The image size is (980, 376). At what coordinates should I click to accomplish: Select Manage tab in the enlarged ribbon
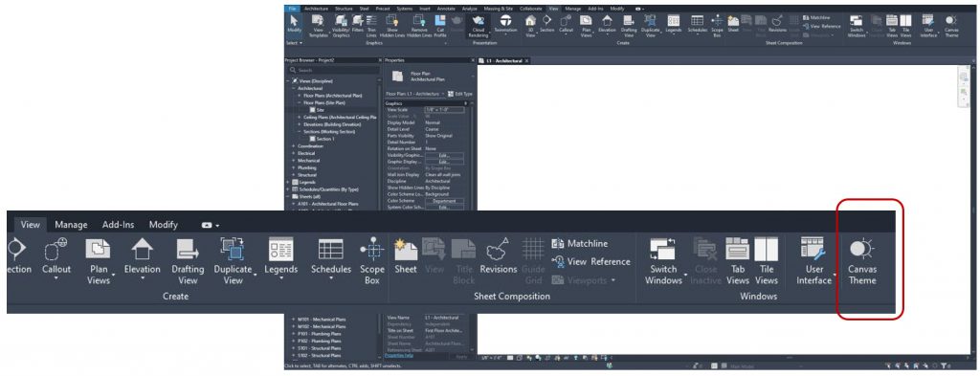(71, 224)
